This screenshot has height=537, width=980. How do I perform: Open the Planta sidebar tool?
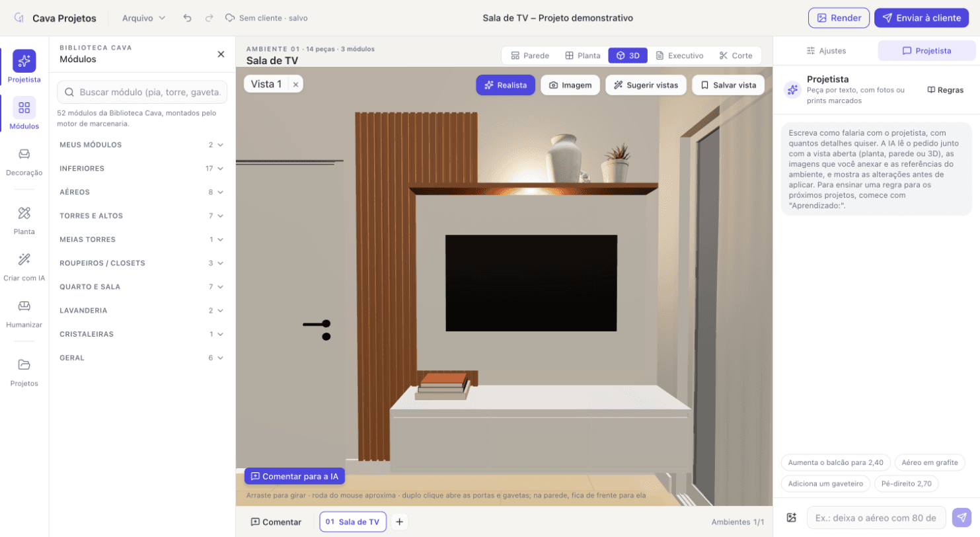(x=24, y=220)
